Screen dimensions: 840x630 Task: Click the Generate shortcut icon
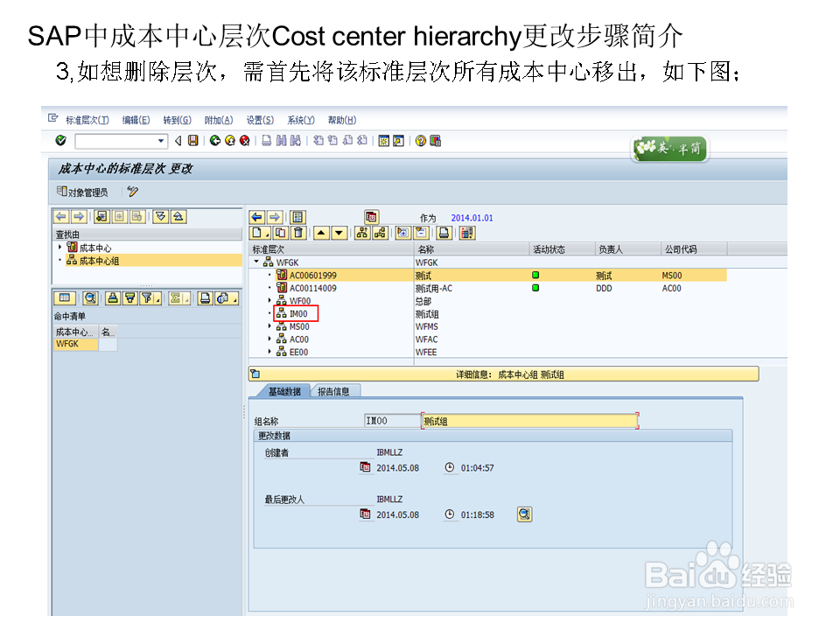pos(399,140)
